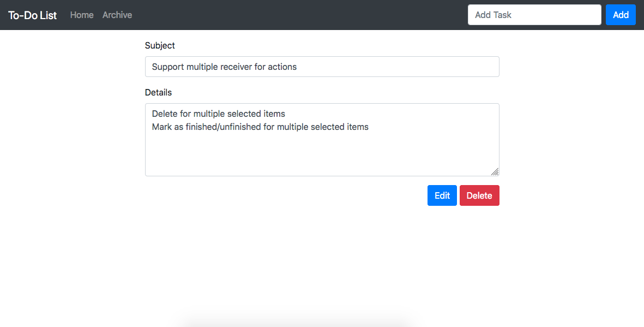Click the Details label
644x327 pixels.
click(158, 93)
